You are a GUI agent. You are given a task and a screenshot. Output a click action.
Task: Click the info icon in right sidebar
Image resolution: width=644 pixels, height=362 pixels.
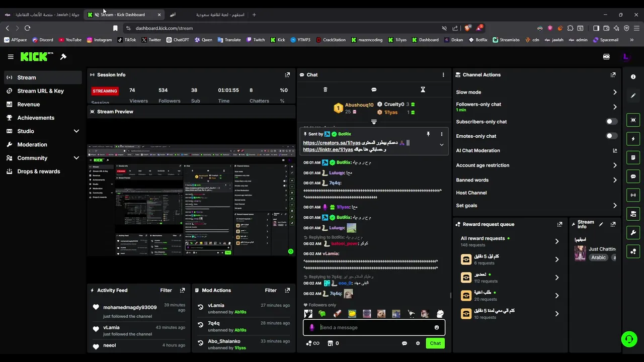[x=633, y=77]
